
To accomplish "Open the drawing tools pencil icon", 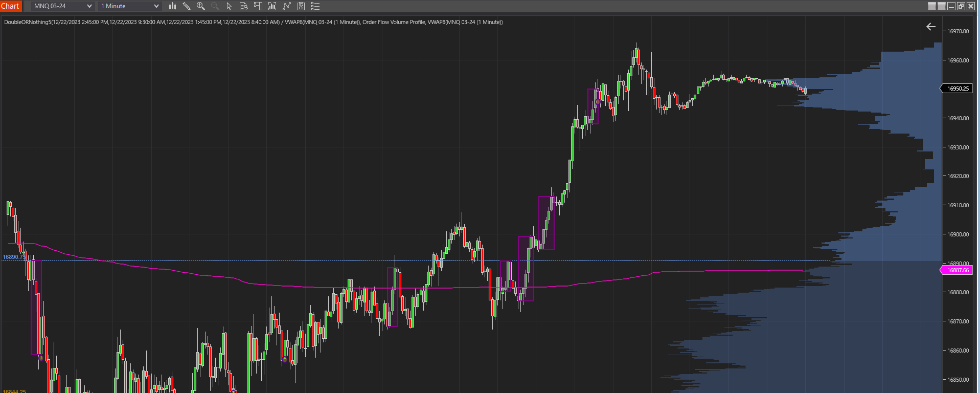I will 187,6.
